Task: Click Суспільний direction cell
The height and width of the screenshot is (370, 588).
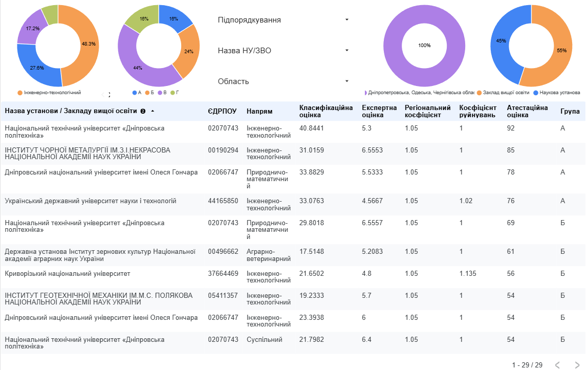Action: [x=265, y=340]
